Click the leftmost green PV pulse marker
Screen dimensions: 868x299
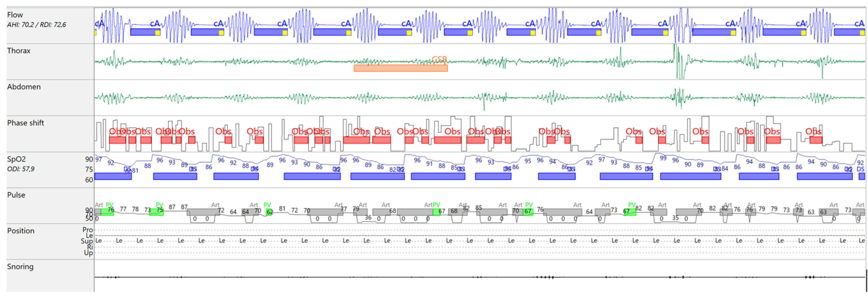tap(107, 212)
